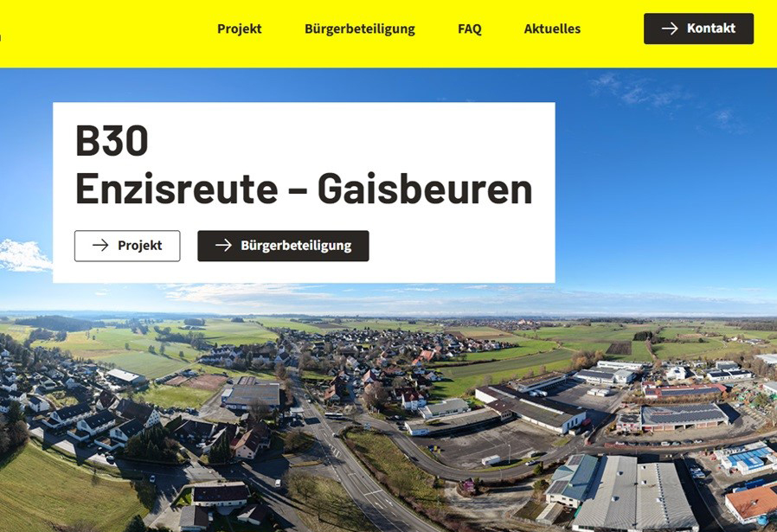Click the black Kontakt button
Image resolution: width=777 pixels, height=532 pixels.
(x=699, y=29)
